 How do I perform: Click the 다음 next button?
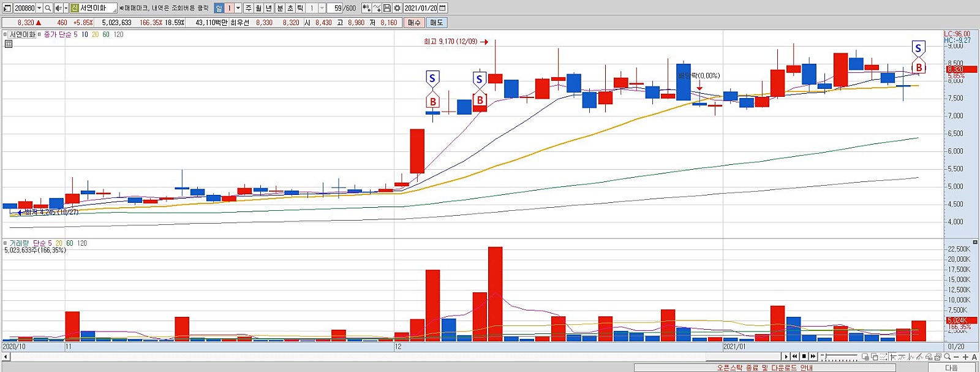951,368
